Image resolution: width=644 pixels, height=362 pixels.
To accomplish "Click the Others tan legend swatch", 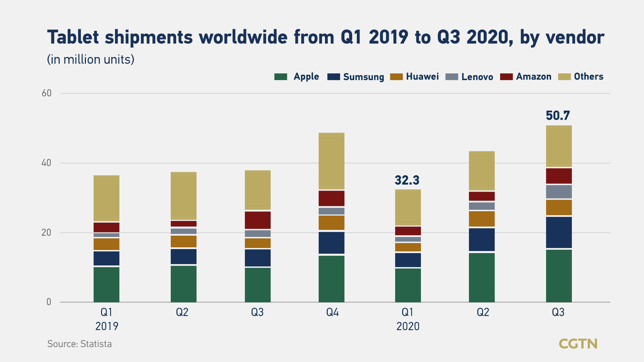I will click(564, 77).
